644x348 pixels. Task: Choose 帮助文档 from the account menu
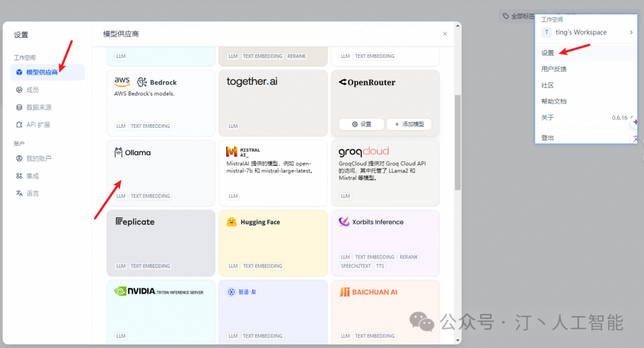tap(586, 101)
